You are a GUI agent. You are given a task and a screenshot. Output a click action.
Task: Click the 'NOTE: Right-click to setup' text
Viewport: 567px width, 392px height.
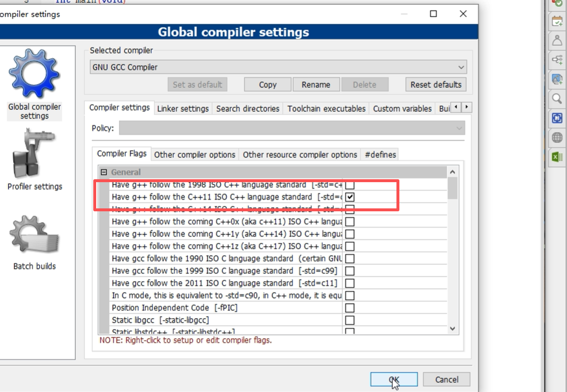pyautogui.click(x=186, y=341)
